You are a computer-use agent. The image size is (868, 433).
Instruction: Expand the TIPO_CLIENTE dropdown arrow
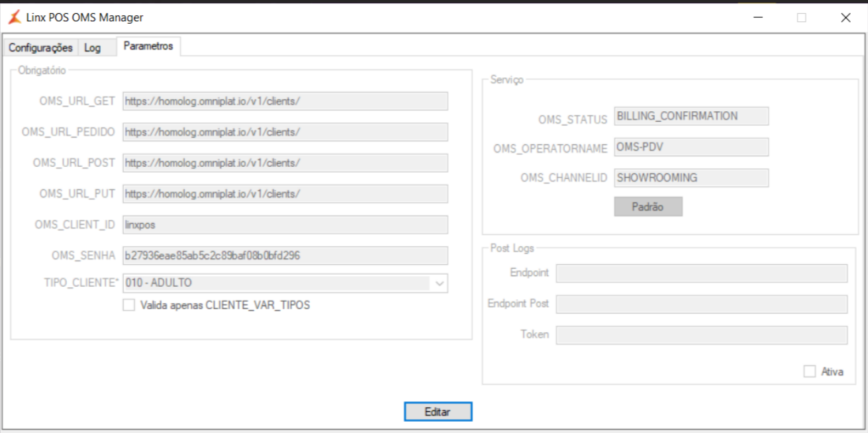[440, 283]
